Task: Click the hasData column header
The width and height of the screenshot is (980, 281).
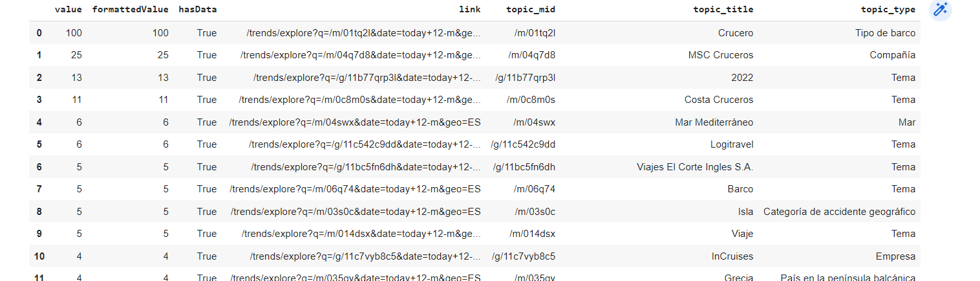Action: pos(198,10)
